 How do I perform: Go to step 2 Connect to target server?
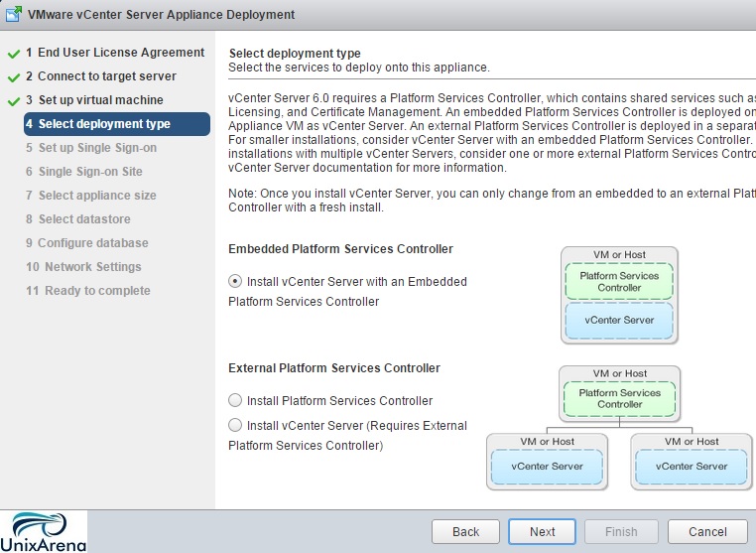[101, 76]
